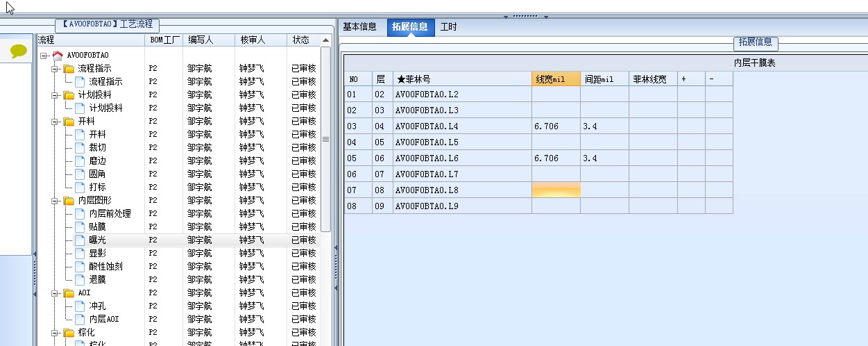Click the folder icon of 内层图形

(x=69, y=200)
